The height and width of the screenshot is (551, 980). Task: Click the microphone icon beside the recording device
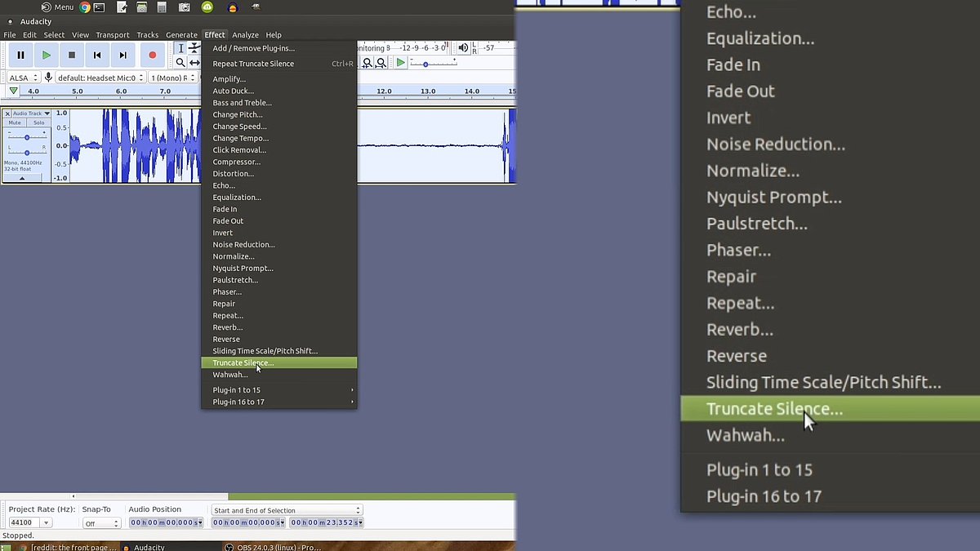[x=48, y=78]
